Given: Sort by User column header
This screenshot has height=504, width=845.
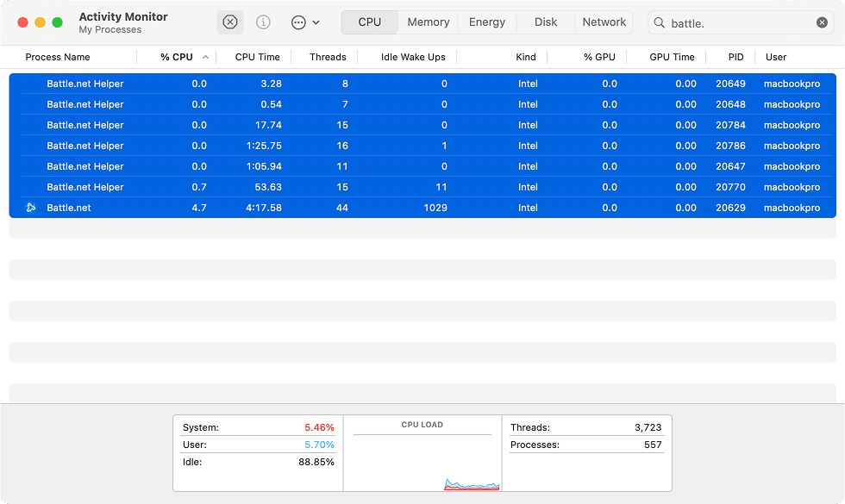Looking at the screenshot, I should pos(776,57).
